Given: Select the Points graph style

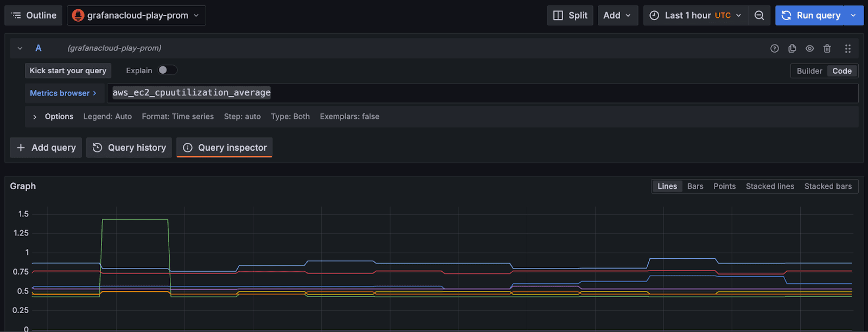Looking at the screenshot, I should pyautogui.click(x=724, y=186).
